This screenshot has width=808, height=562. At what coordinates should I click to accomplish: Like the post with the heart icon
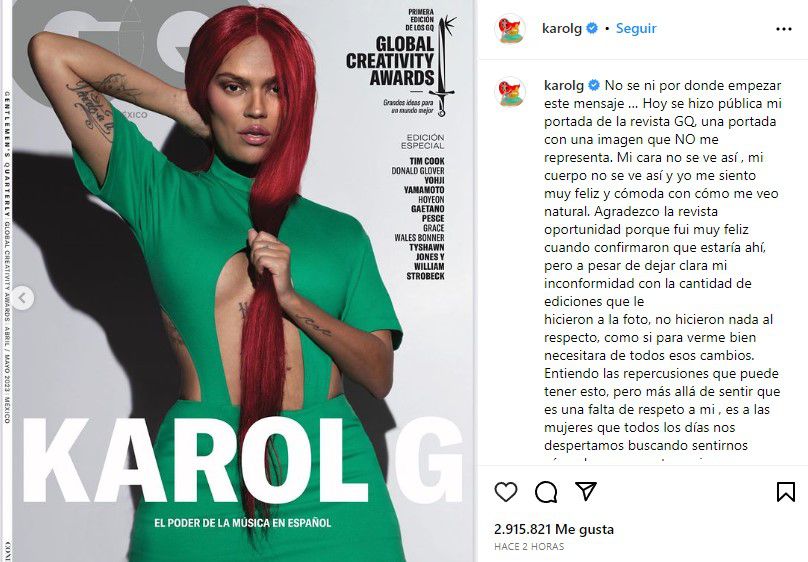coord(506,492)
